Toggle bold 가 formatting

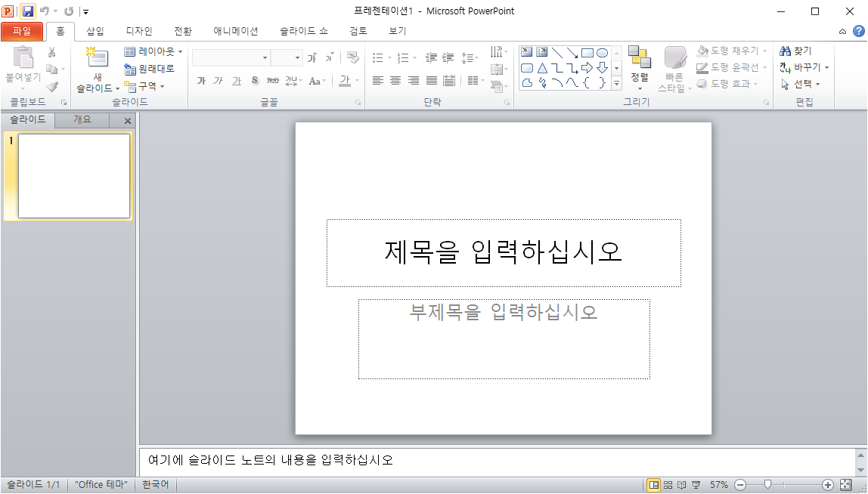pos(201,81)
